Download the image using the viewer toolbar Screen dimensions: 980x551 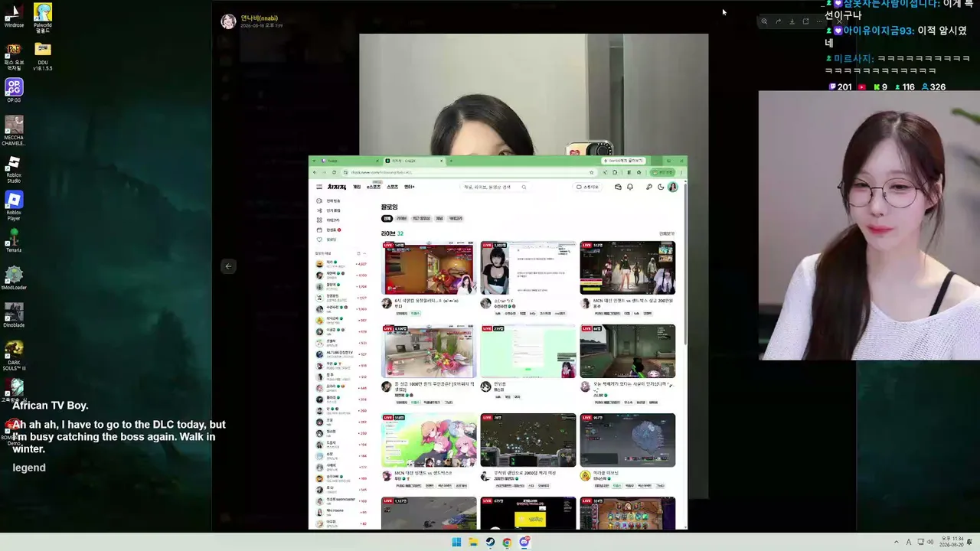pyautogui.click(x=792, y=21)
